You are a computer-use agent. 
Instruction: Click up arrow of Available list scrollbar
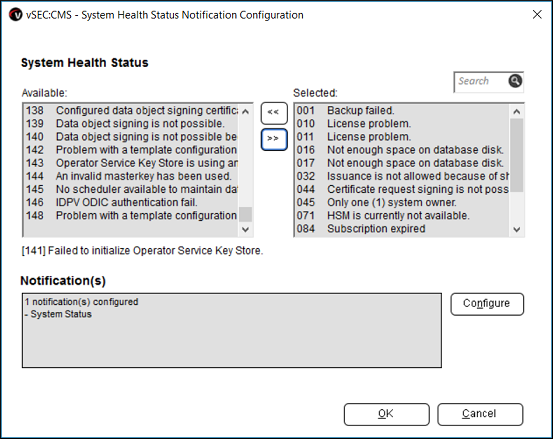click(245, 112)
